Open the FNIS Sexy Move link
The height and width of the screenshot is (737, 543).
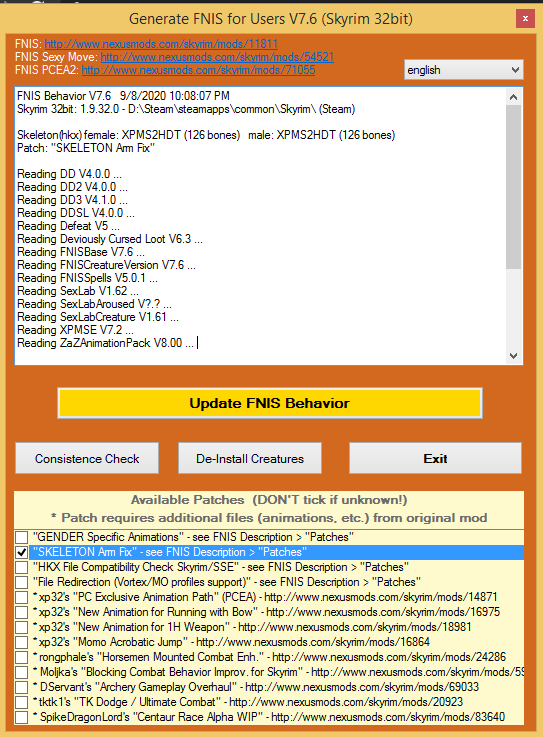tap(217, 57)
